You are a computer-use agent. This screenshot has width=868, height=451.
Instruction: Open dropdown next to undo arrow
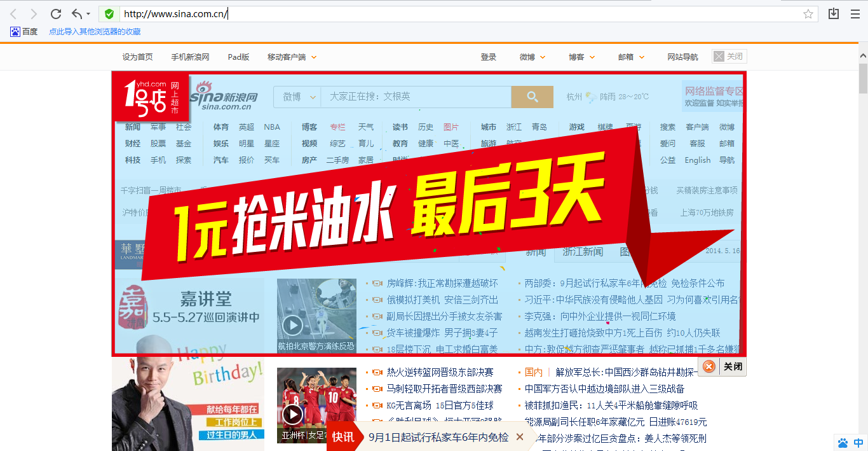[88, 14]
